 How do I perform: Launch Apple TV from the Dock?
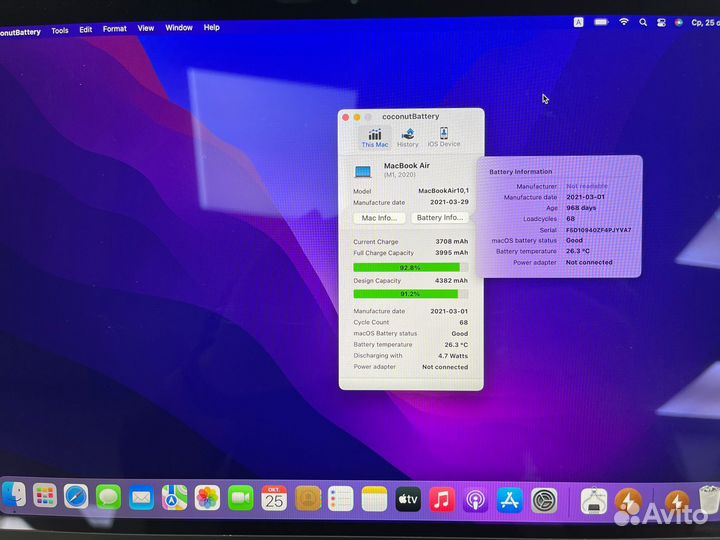point(408,499)
